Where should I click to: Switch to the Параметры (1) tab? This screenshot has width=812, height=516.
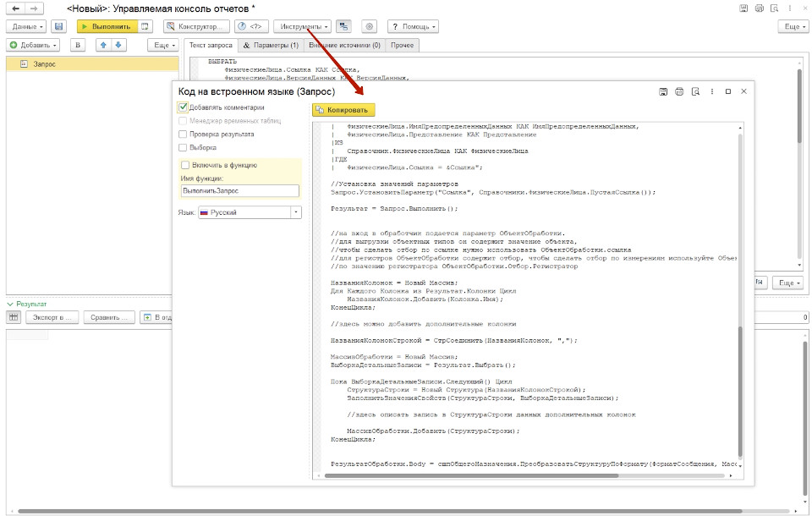click(271, 45)
